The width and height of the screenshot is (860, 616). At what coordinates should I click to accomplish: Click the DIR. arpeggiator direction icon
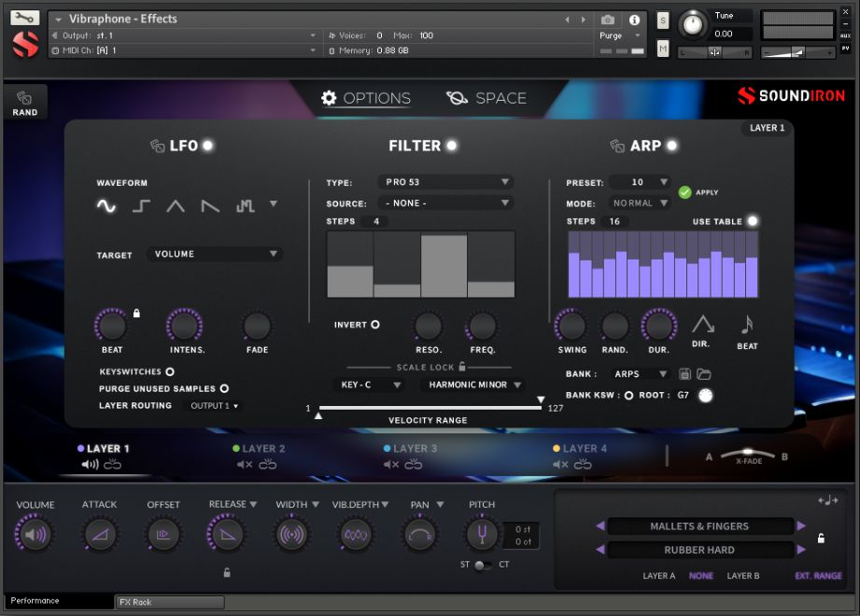(x=703, y=325)
